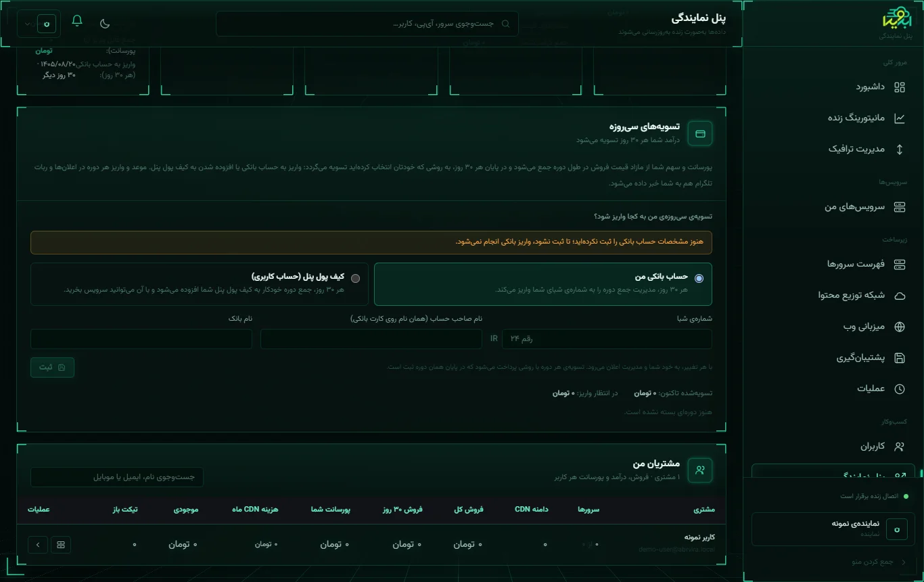Click the card icon beside تسویه‌های سی‌روزه
Image resolution: width=924 pixels, height=582 pixels.
point(699,134)
